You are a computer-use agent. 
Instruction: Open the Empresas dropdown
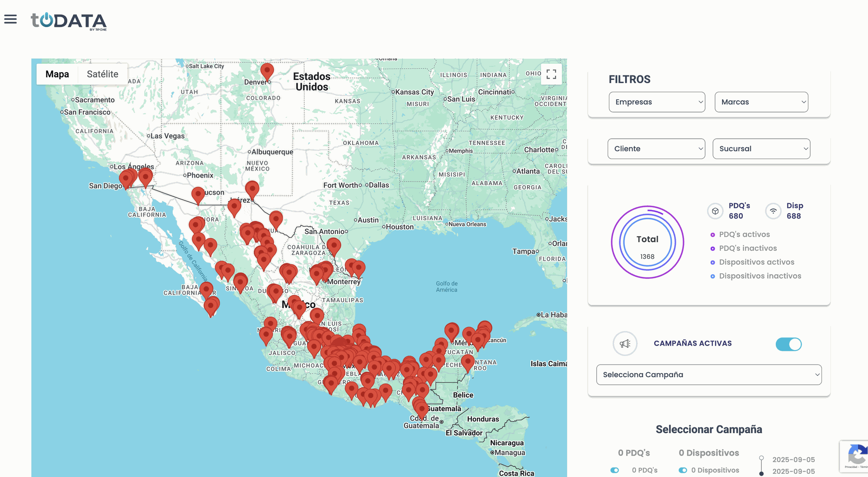point(656,102)
